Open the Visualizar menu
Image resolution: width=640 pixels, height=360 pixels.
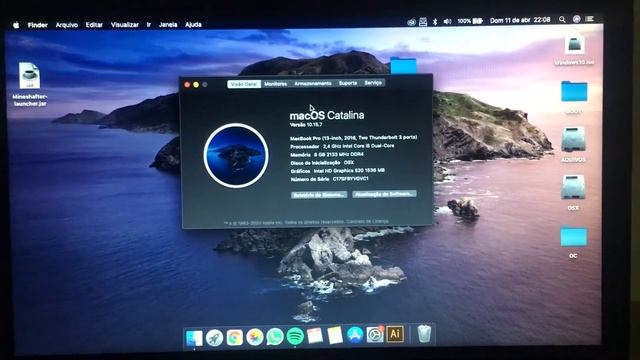point(124,24)
